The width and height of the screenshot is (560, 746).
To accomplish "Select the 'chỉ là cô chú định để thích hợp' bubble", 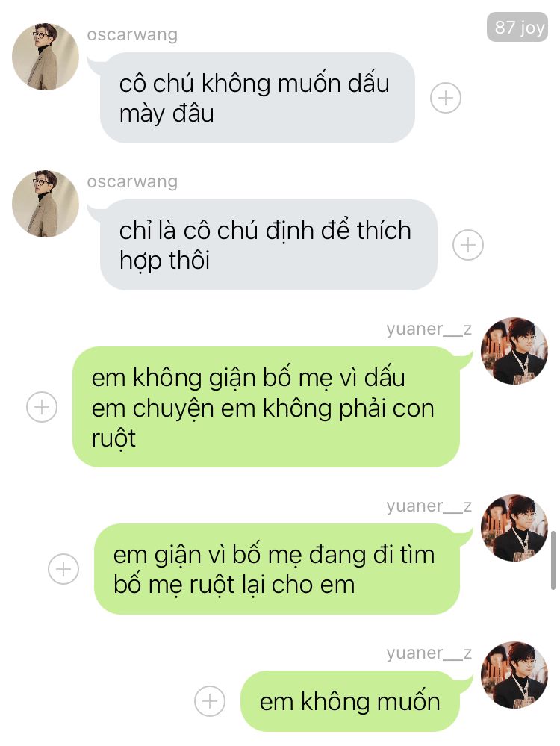I will tap(268, 245).
